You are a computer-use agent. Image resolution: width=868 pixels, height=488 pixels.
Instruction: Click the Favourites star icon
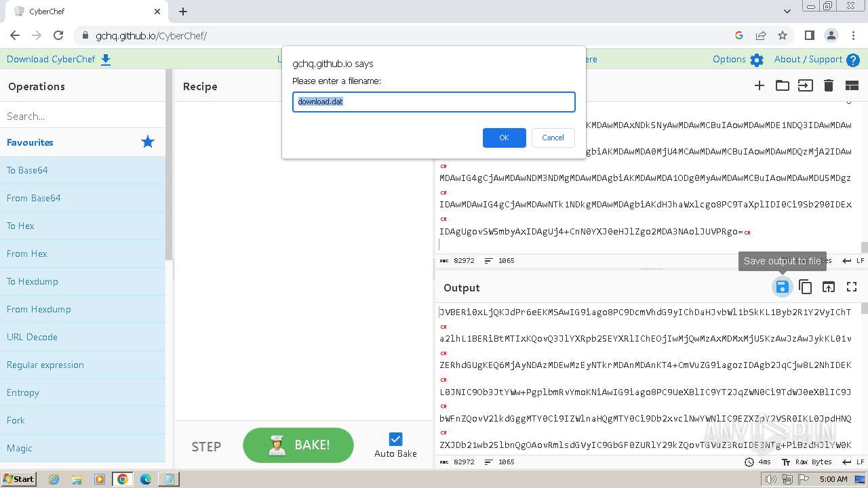pos(148,142)
